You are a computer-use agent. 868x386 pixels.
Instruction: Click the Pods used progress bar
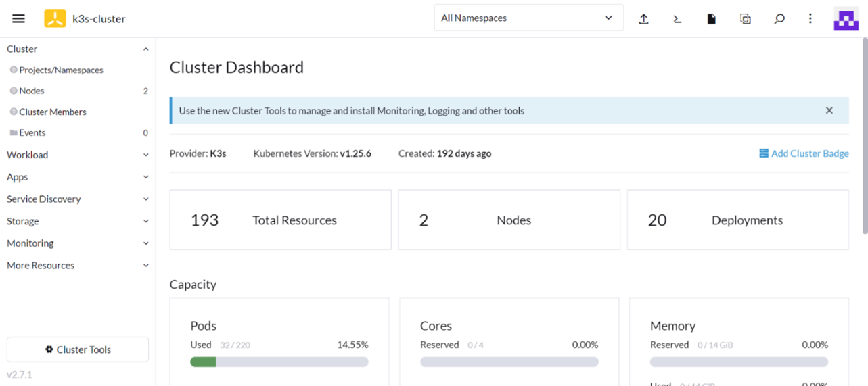[x=279, y=362]
